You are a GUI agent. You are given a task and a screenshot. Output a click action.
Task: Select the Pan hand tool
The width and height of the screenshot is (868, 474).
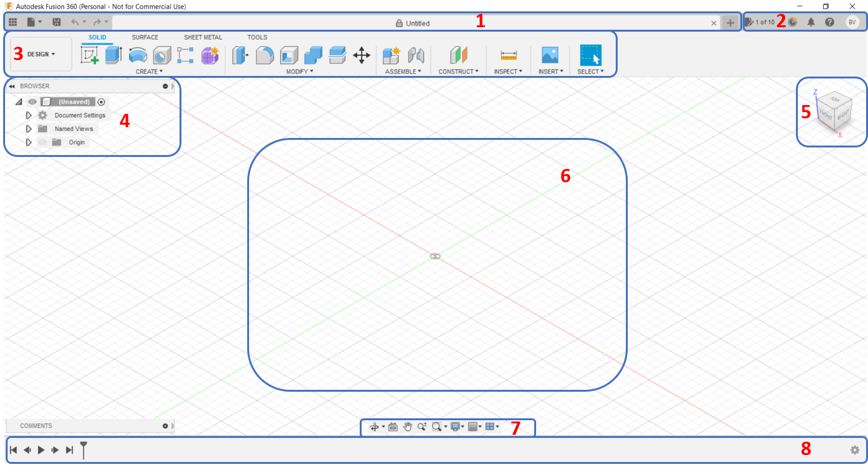coord(408,427)
